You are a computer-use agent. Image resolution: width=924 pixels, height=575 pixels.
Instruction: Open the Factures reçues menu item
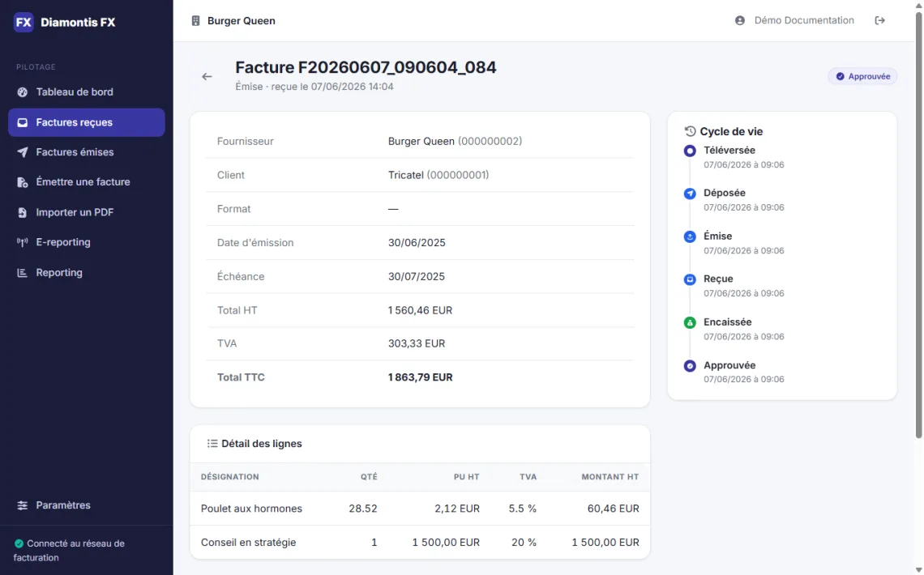(x=87, y=122)
